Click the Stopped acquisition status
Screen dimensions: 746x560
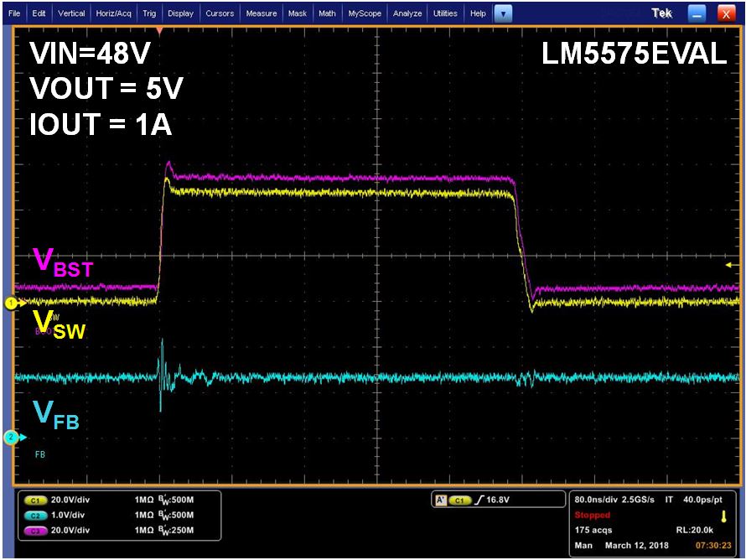(x=593, y=515)
